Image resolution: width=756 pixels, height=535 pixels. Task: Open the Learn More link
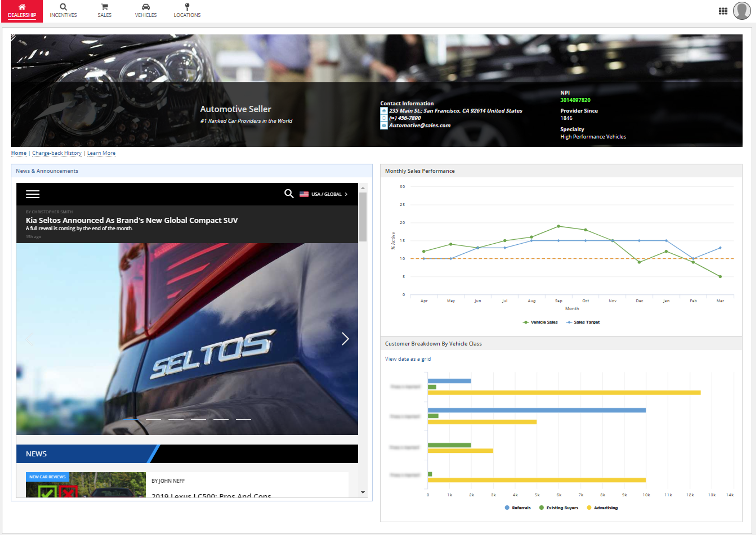pyautogui.click(x=101, y=153)
